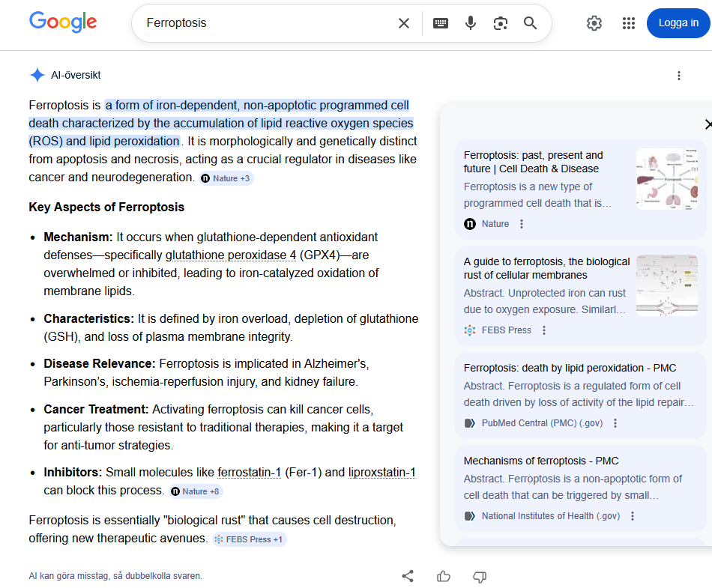
Task: Open more options next to Nature source
Action: click(522, 224)
